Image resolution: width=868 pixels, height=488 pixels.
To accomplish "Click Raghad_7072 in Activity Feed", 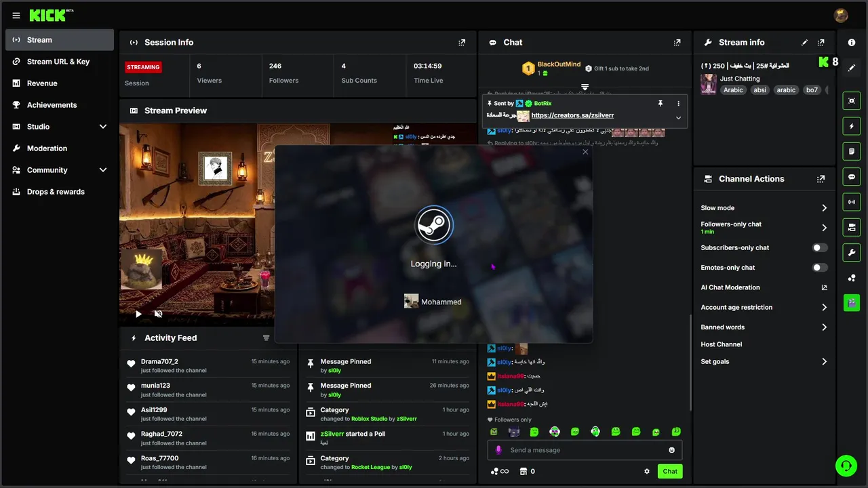I will (x=161, y=434).
